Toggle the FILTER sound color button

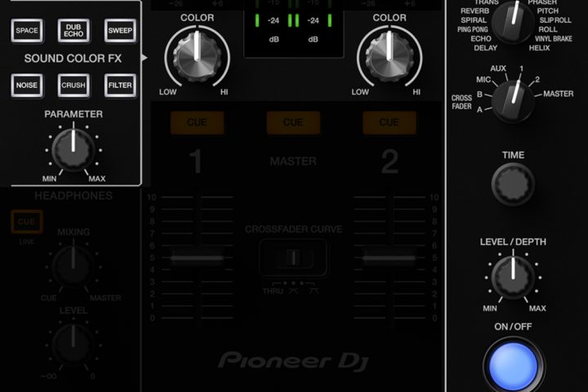[x=120, y=84]
